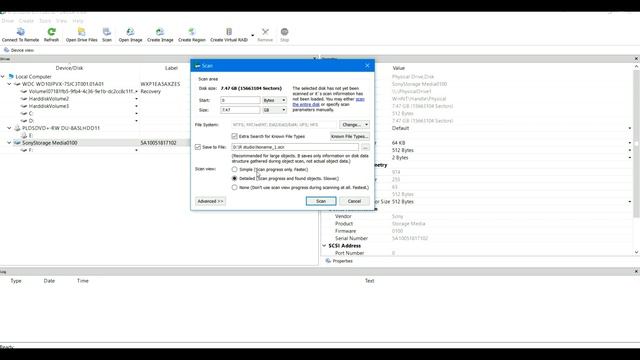Click the Scan button in dialog
The image size is (640, 360).
[321, 201]
